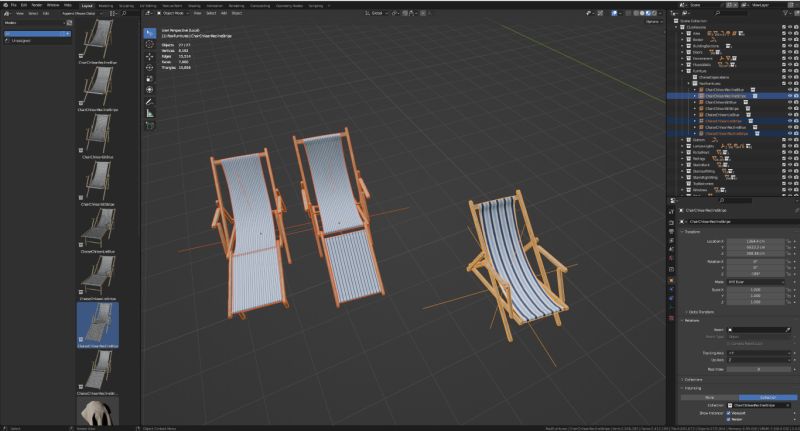Toggle the Show Instancer Viewport checkbox

(x=729, y=413)
